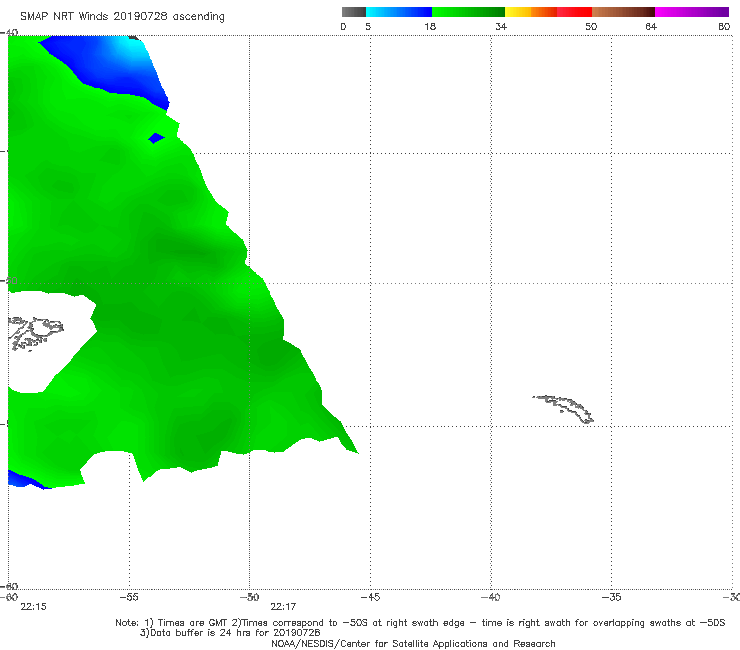The width and height of the screenshot is (740, 650).
Task: Click the note "3)Data buffer is 24 hrs"
Action: 230,633
